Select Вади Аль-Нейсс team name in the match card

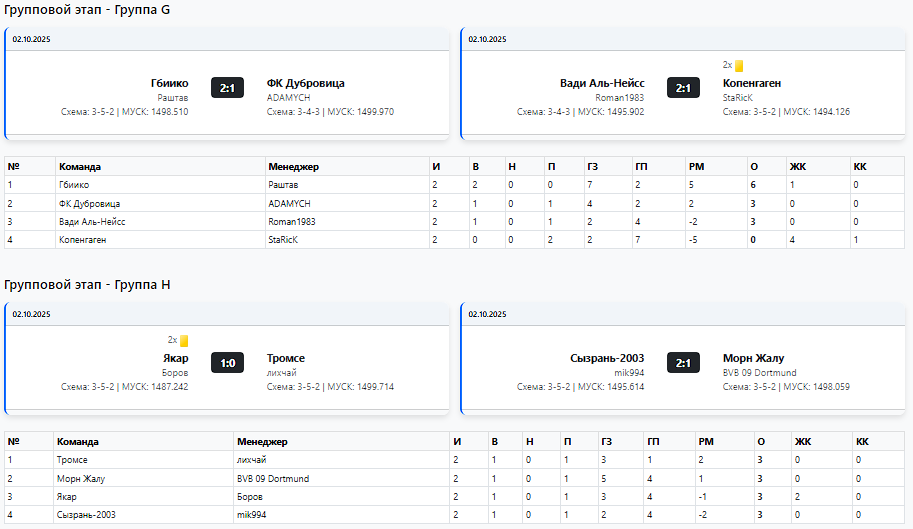(602, 83)
